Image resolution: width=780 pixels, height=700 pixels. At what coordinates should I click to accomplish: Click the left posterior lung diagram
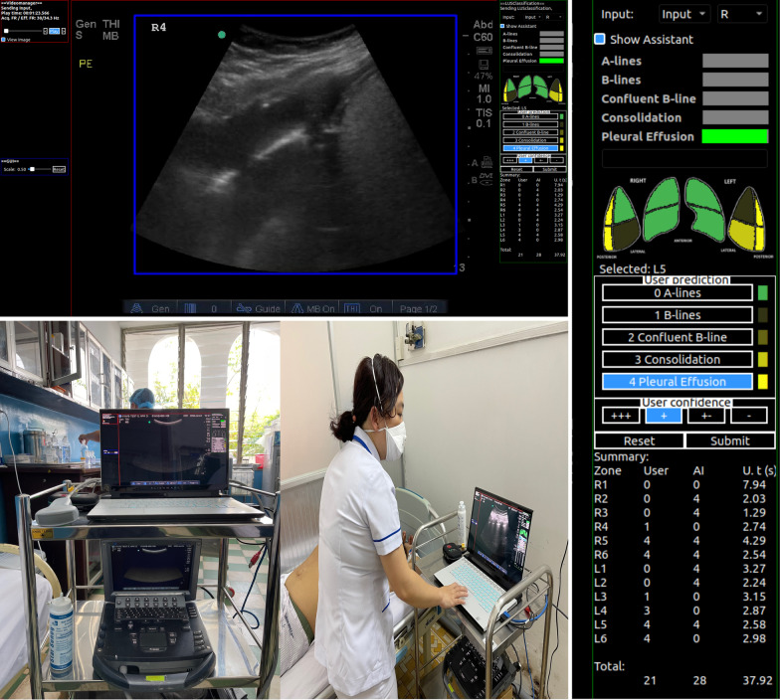coord(747,221)
